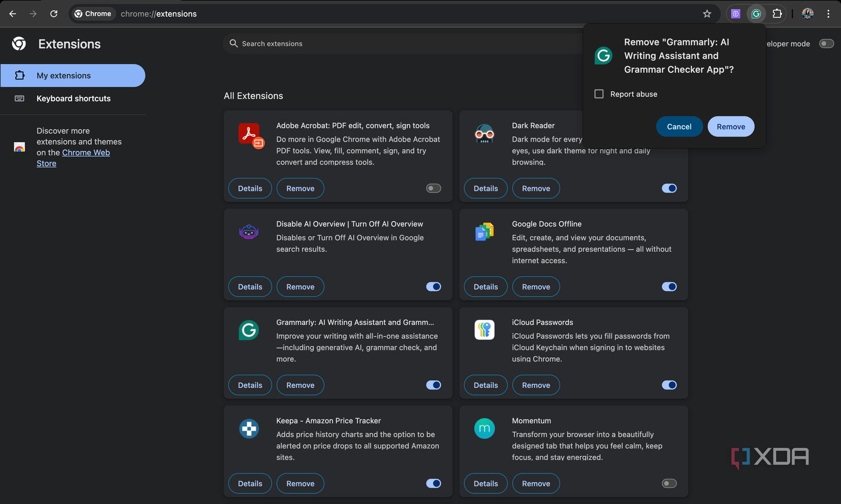
Task: Disable the Keepa extension toggle
Action: click(434, 484)
